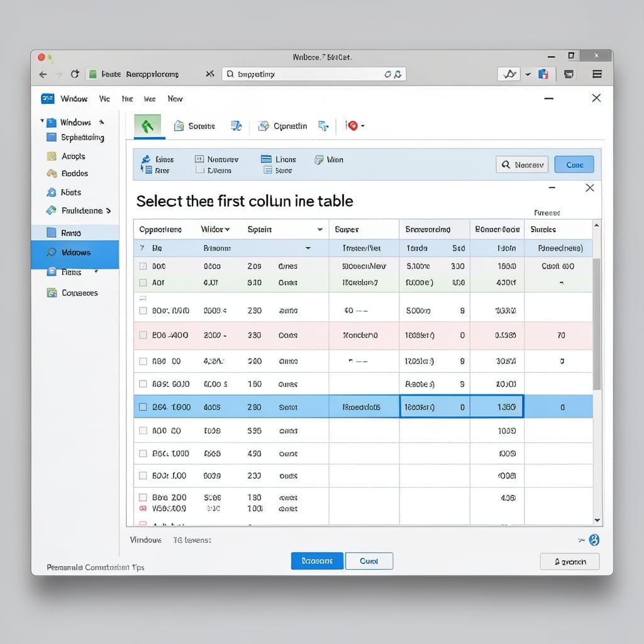This screenshot has height=644, width=644.
Task: Toggle the checkbox for row 0010
Action: click(143, 266)
